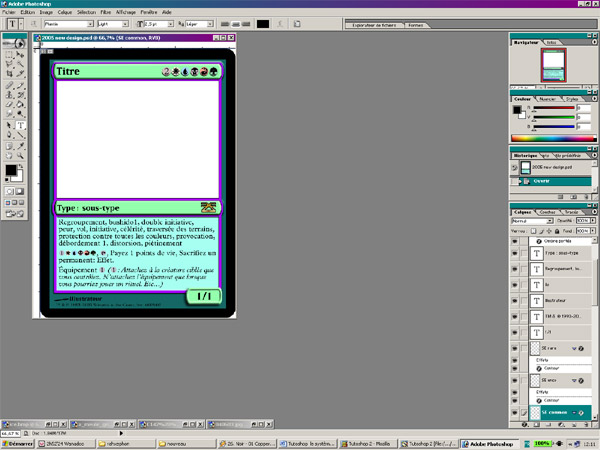
Task: Select the Zoom magnifier tool
Action: pos(20,156)
